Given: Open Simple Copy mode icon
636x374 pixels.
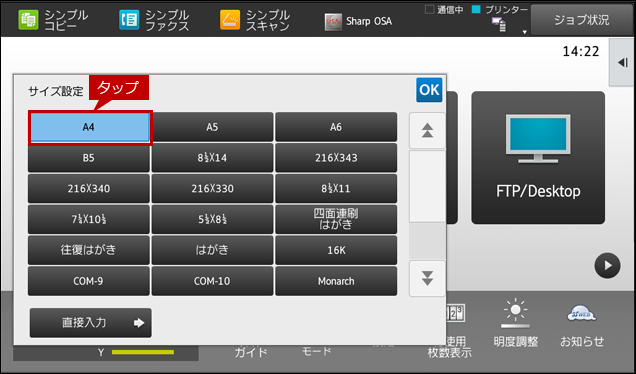Looking at the screenshot, I should 28,20.
